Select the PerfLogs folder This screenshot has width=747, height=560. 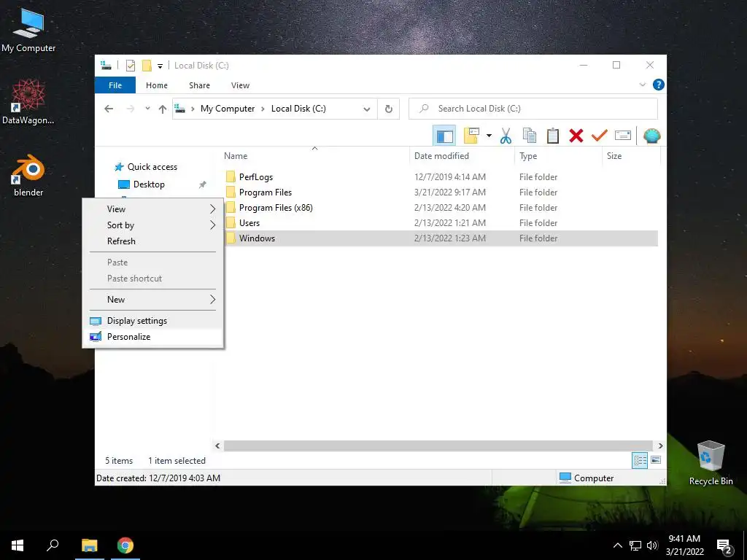click(x=256, y=177)
